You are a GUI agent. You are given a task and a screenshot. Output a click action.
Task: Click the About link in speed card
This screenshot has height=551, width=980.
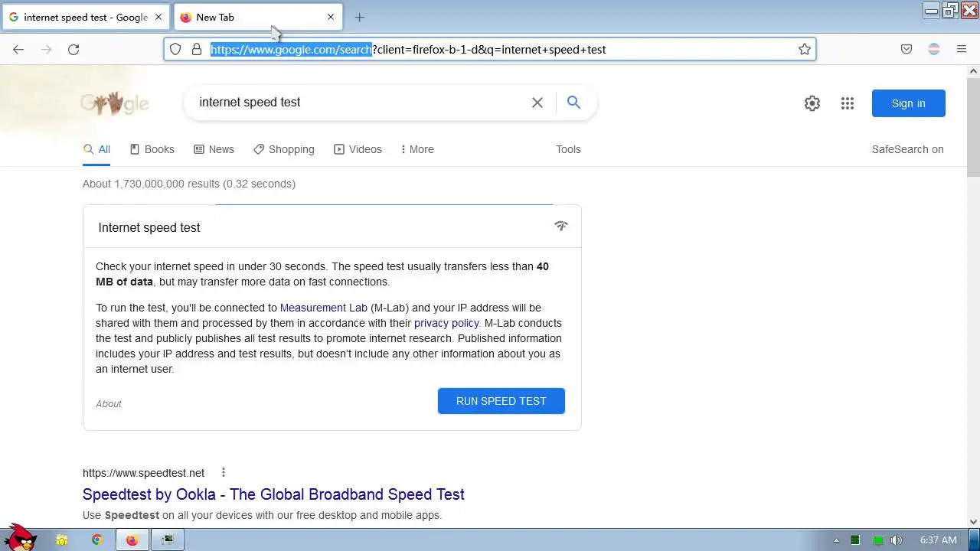click(x=109, y=403)
